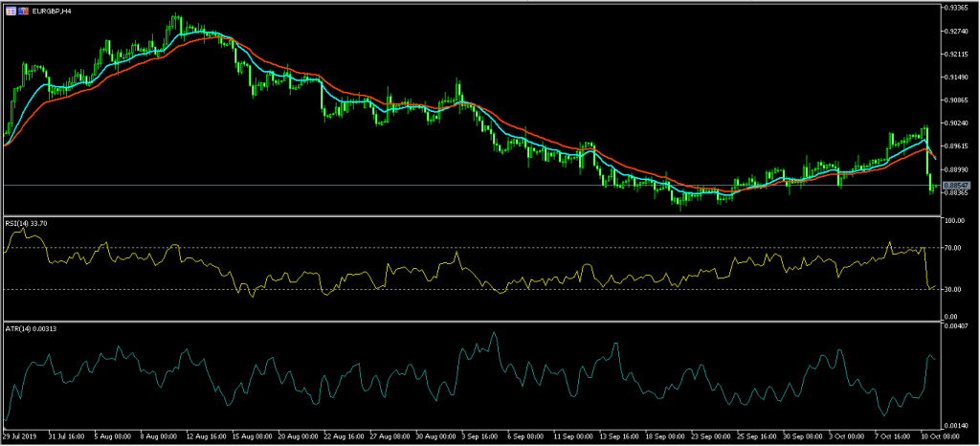Image resolution: width=980 pixels, height=446 pixels.
Task: Click the current price tag 0.88547
Action: 957,185
